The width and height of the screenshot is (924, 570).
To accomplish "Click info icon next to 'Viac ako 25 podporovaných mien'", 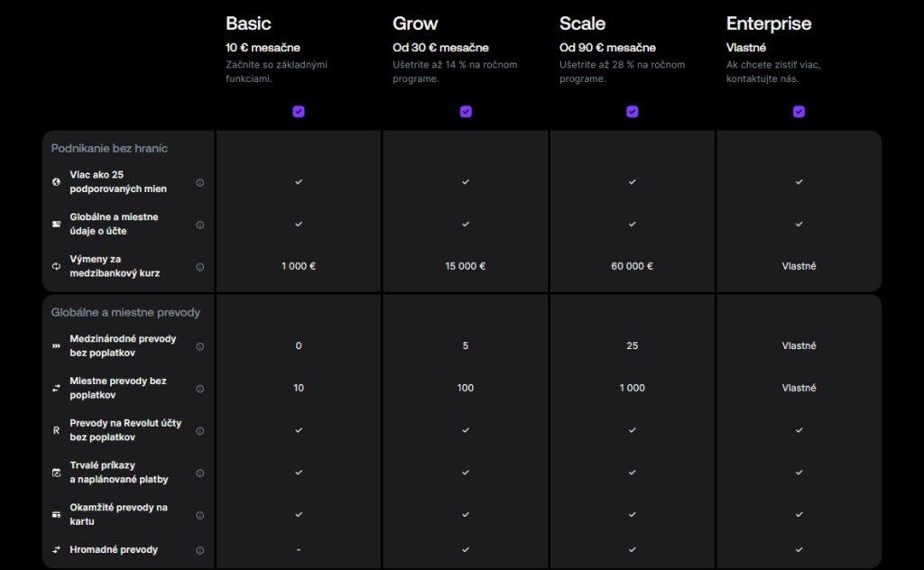I will [x=200, y=182].
